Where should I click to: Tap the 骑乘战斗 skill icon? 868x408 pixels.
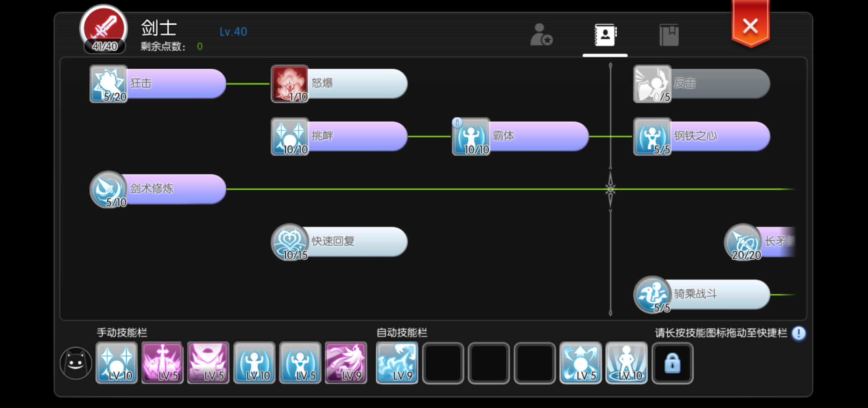(652, 295)
